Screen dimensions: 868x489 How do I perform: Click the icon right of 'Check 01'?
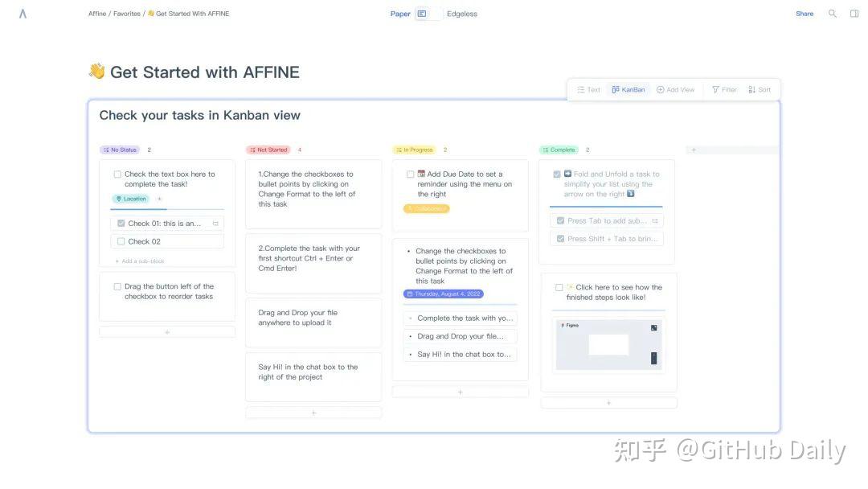click(x=215, y=224)
